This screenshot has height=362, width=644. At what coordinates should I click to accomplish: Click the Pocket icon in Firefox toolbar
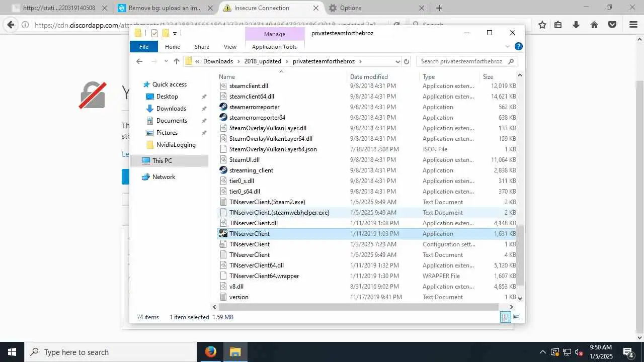coord(612,25)
